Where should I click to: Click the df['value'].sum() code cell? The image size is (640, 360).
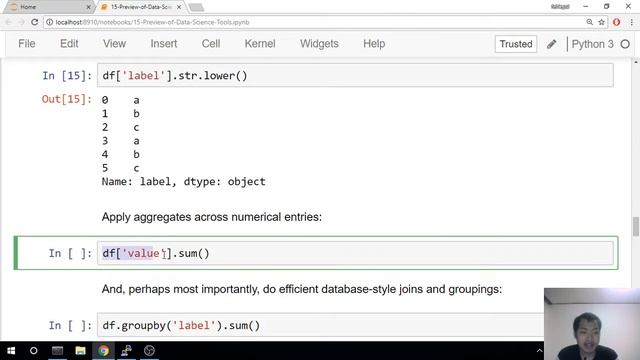[355, 253]
